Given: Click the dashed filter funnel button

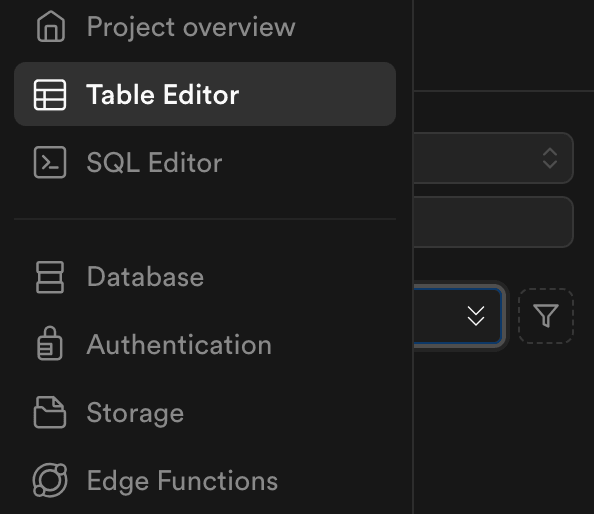Looking at the screenshot, I should coord(546,316).
